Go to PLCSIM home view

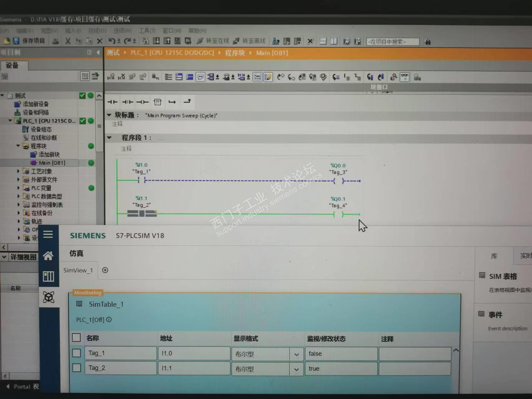(x=48, y=256)
